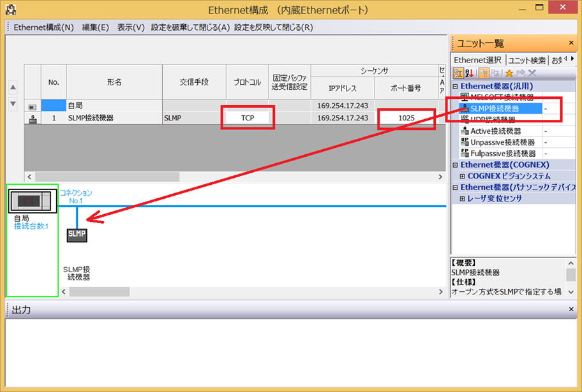The image size is (582, 392).
Task: Select the 自局 host station module image
Action: coord(33,201)
